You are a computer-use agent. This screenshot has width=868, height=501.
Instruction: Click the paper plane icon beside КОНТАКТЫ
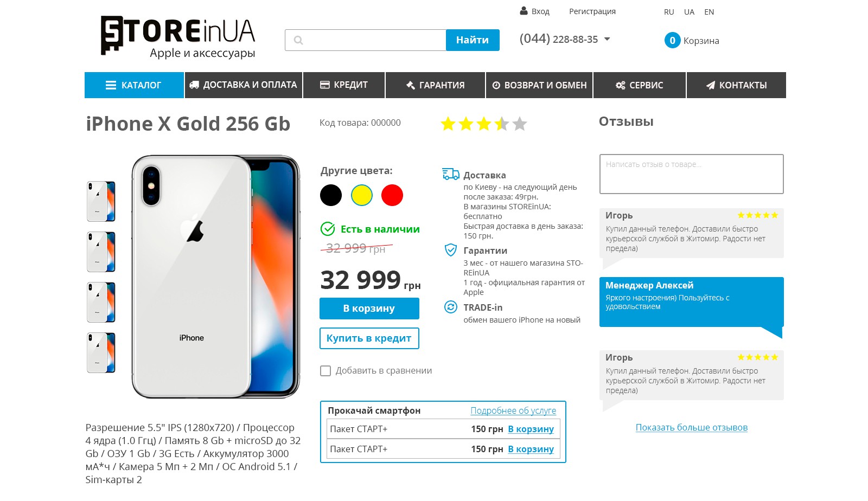click(710, 85)
